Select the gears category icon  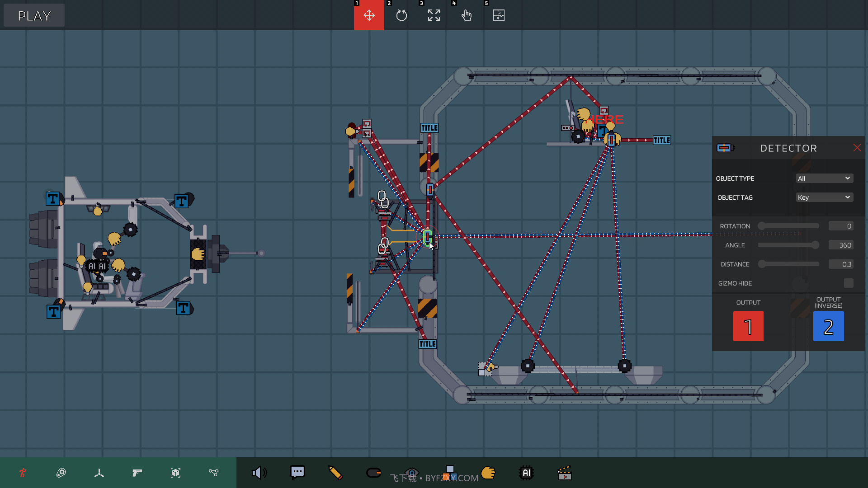pos(61,473)
